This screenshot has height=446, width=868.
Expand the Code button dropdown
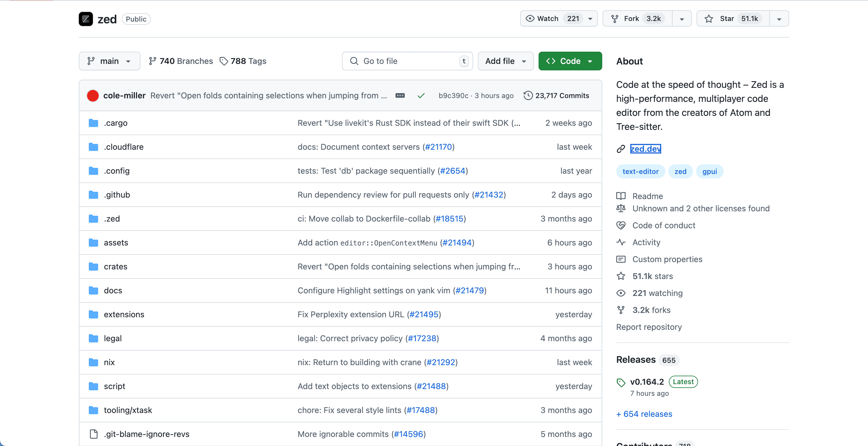click(x=591, y=61)
